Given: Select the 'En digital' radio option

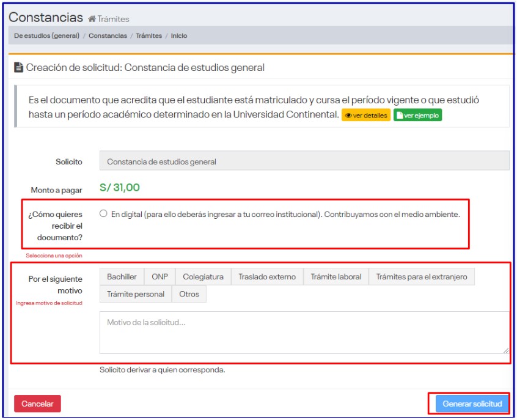Looking at the screenshot, I should click(x=103, y=214).
